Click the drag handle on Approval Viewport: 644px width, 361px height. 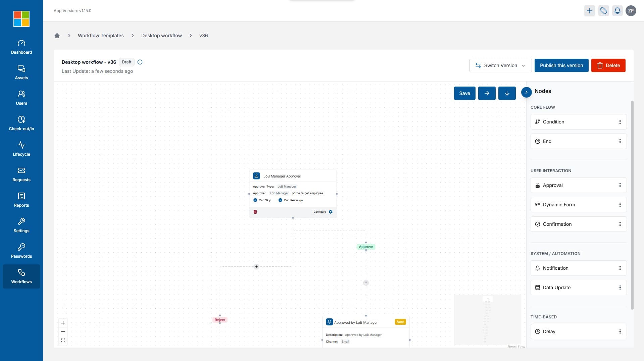click(620, 185)
